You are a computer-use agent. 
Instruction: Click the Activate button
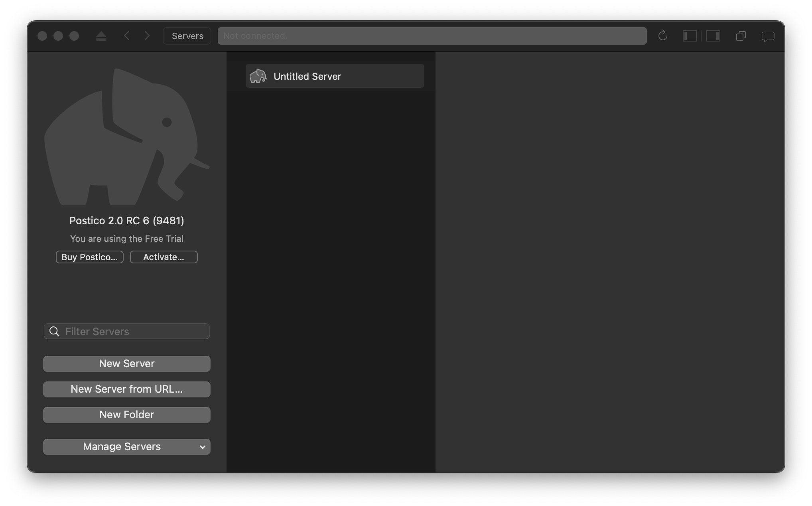(164, 257)
